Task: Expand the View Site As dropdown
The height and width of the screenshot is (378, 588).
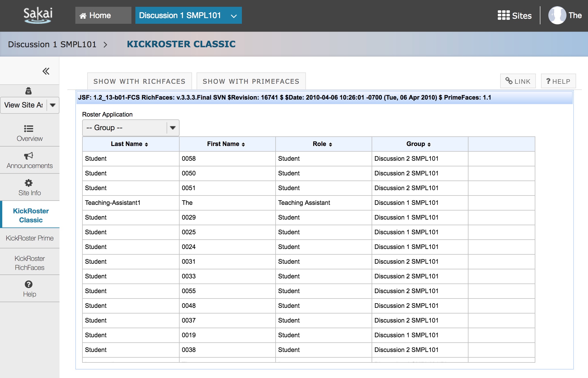Action: 53,105
